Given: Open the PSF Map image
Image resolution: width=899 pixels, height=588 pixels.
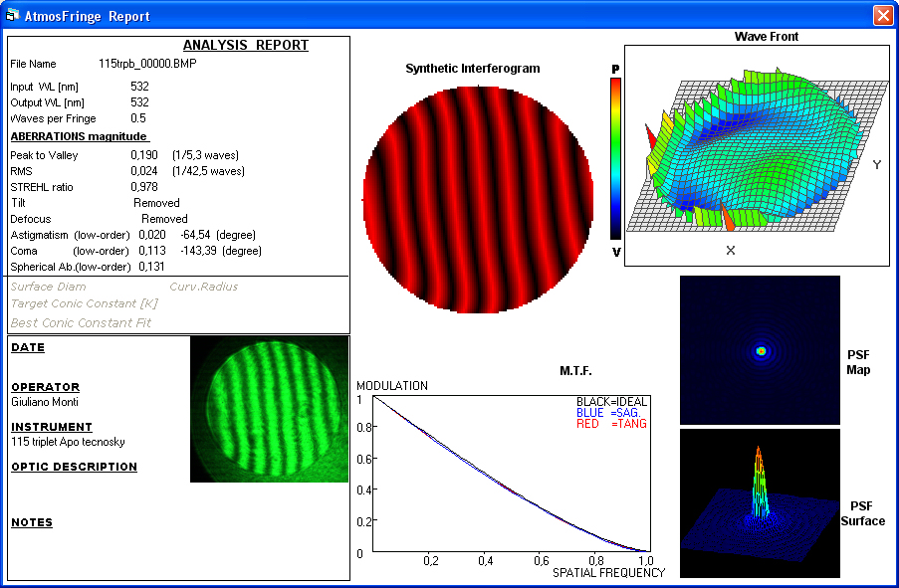Looking at the screenshot, I should pyautogui.click(x=760, y=350).
